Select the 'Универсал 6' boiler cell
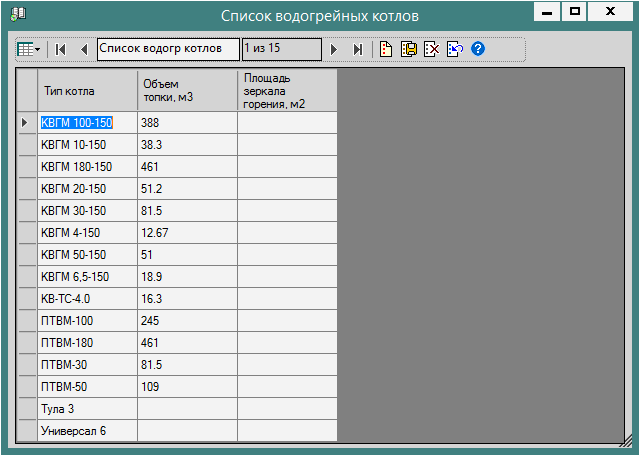Screen dimensions: 640x456 pyautogui.click(x=87, y=431)
